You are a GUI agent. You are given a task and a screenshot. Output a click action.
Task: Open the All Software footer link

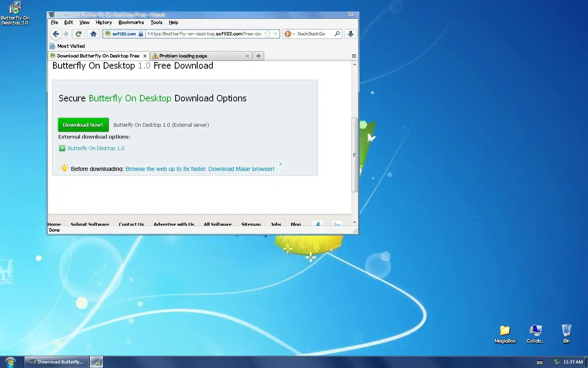[218, 224]
